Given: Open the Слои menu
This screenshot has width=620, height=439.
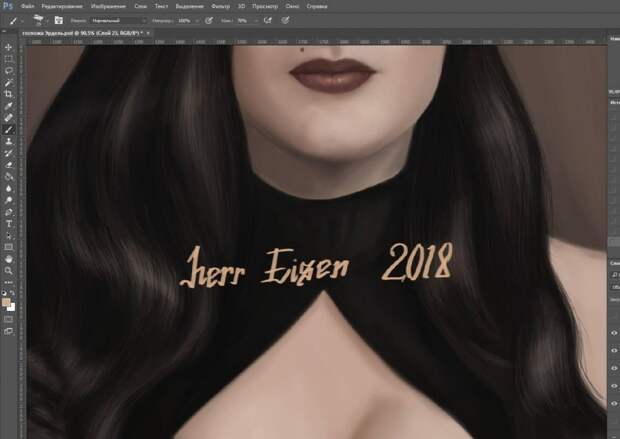Looking at the screenshot, I should tap(140, 6).
